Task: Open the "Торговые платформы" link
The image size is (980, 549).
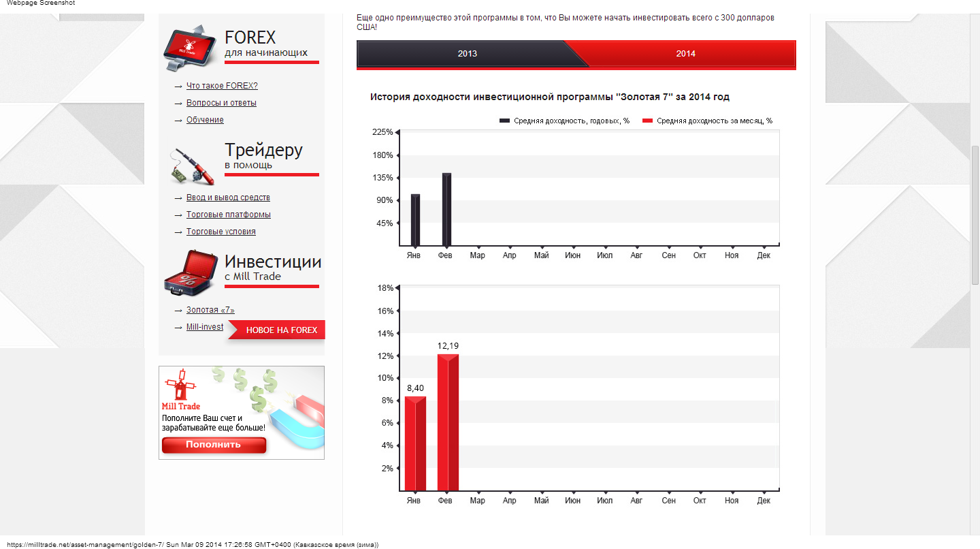Action: pyautogui.click(x=228, y=214)
